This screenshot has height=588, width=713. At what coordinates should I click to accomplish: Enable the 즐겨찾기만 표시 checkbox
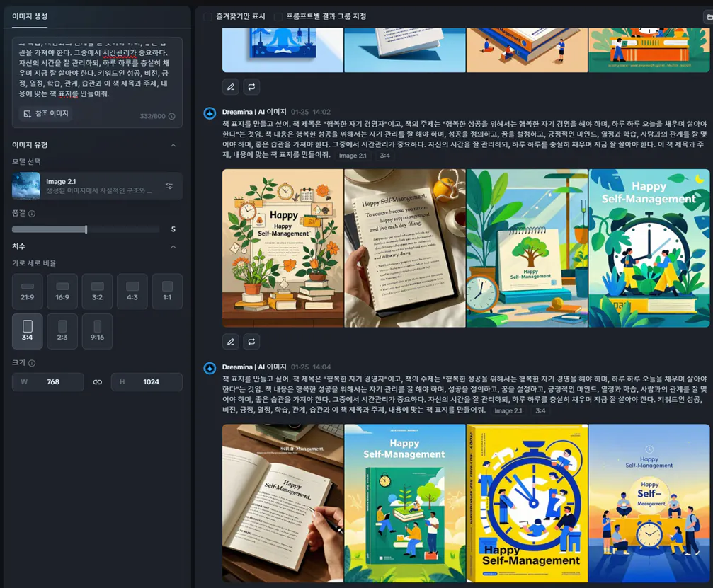(207, 17)
